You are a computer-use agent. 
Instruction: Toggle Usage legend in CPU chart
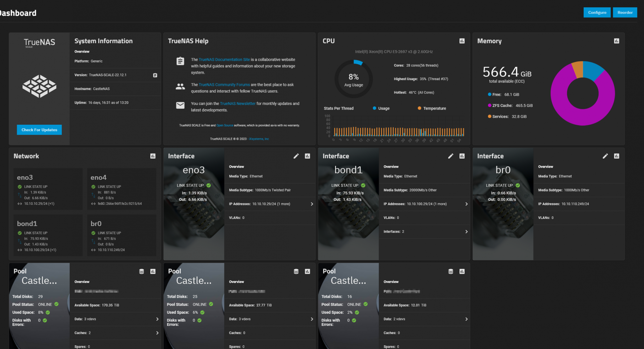click(381, 108)
